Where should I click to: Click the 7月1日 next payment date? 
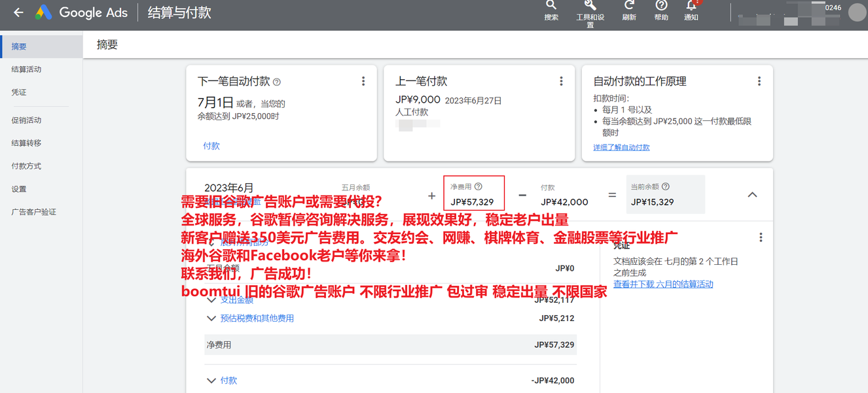(x=215, y=102)
